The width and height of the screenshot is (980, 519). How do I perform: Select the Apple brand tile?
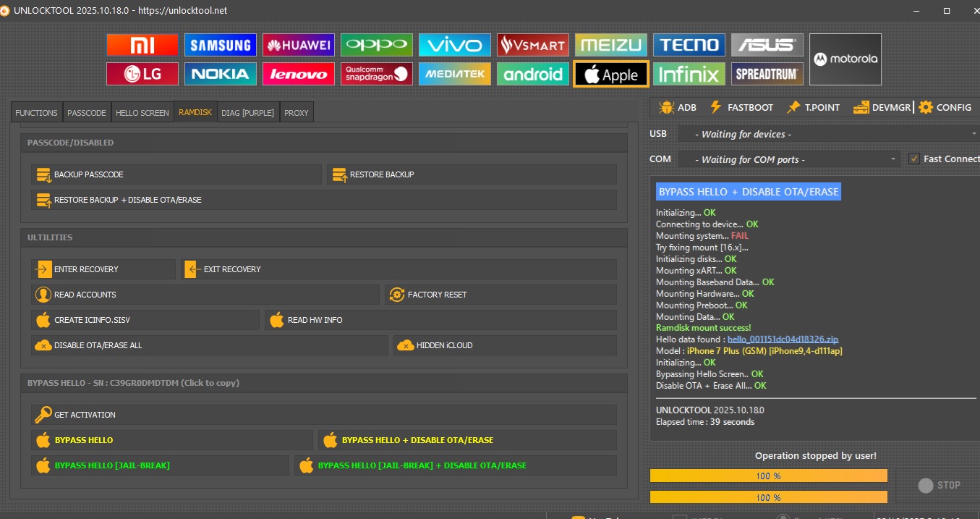[611, 74]
